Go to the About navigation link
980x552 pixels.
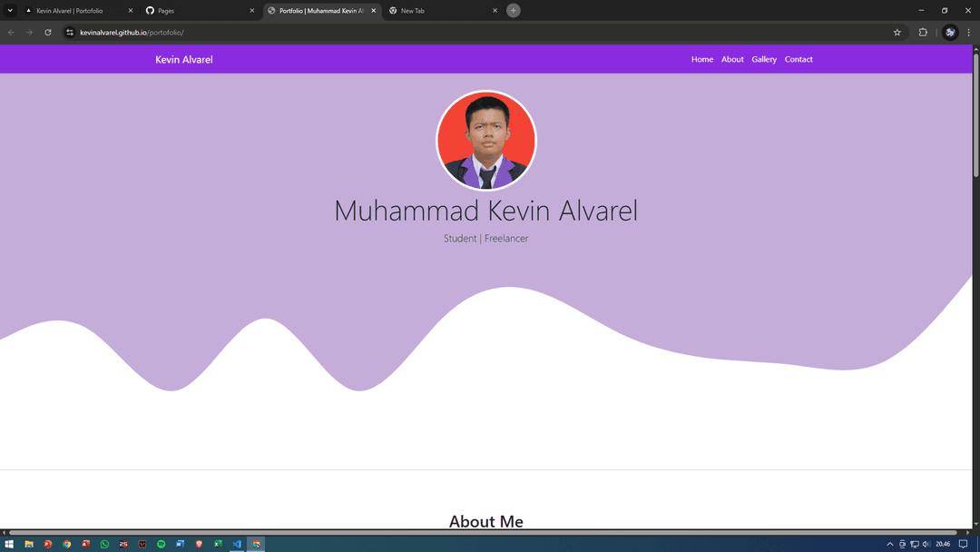pos(732,60)
